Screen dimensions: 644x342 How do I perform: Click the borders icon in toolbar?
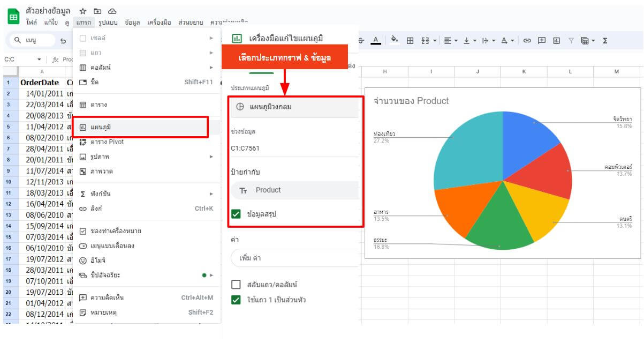point(410,40)
